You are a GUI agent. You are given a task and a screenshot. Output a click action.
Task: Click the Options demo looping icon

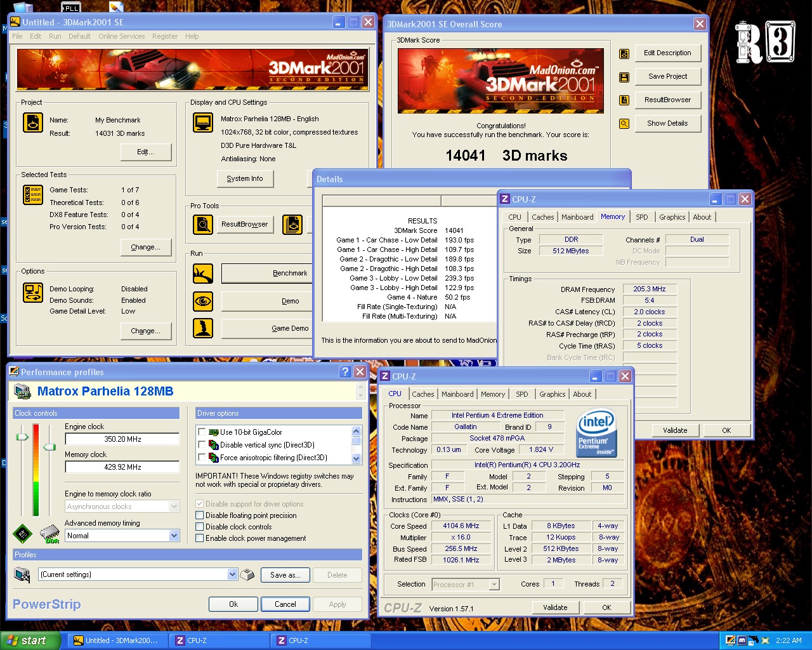pyautogui.click(x=33, y=293)
